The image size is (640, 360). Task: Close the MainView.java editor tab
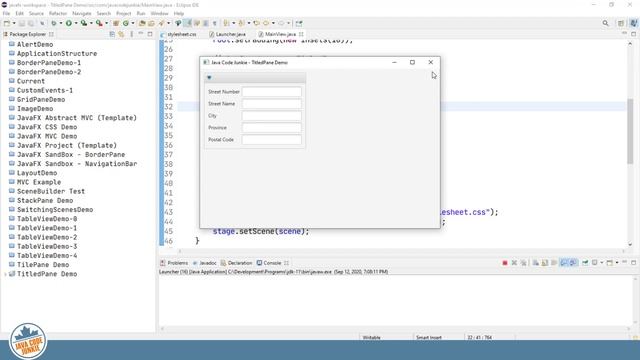tap(301, 34)
